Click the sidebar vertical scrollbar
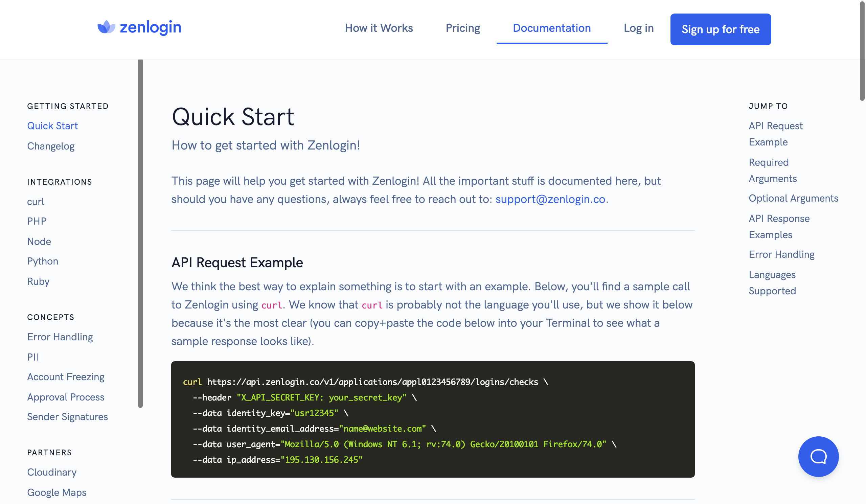This screenshot has height=504, width=866. (x=140, y=234)
